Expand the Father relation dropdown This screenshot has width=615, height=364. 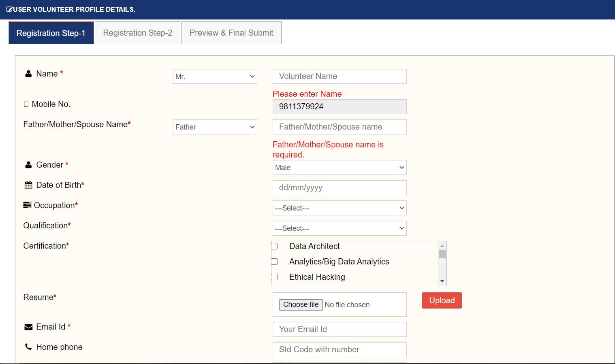(x=215, y=127)
